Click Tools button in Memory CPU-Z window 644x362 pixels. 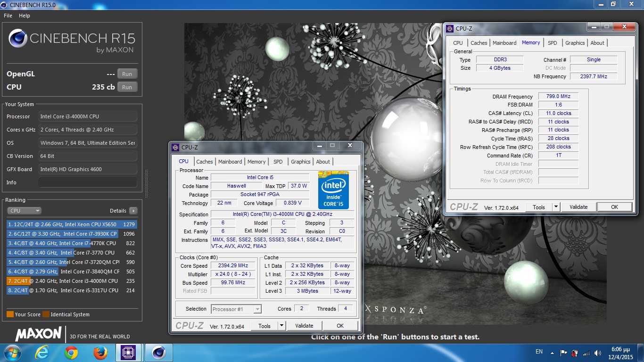[539, 207]
